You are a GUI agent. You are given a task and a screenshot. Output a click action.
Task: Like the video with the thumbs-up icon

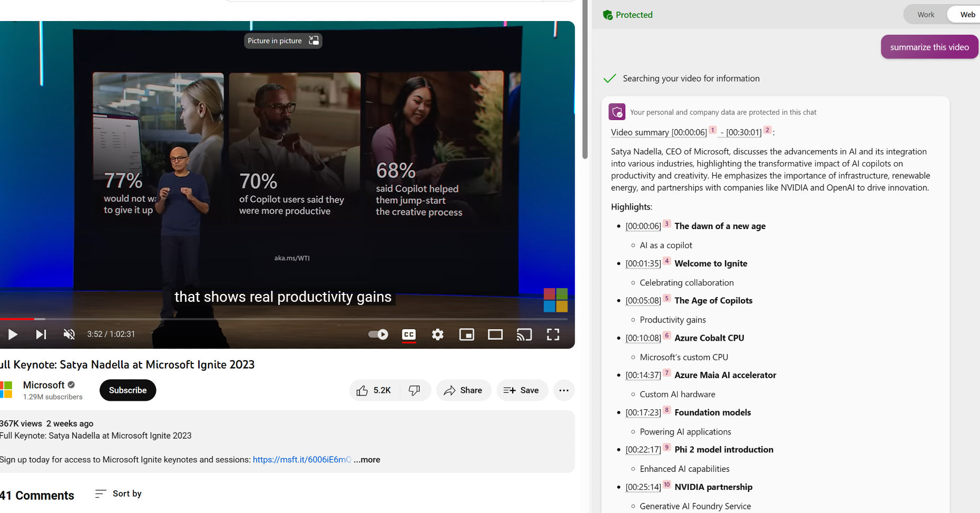point(362,390)
